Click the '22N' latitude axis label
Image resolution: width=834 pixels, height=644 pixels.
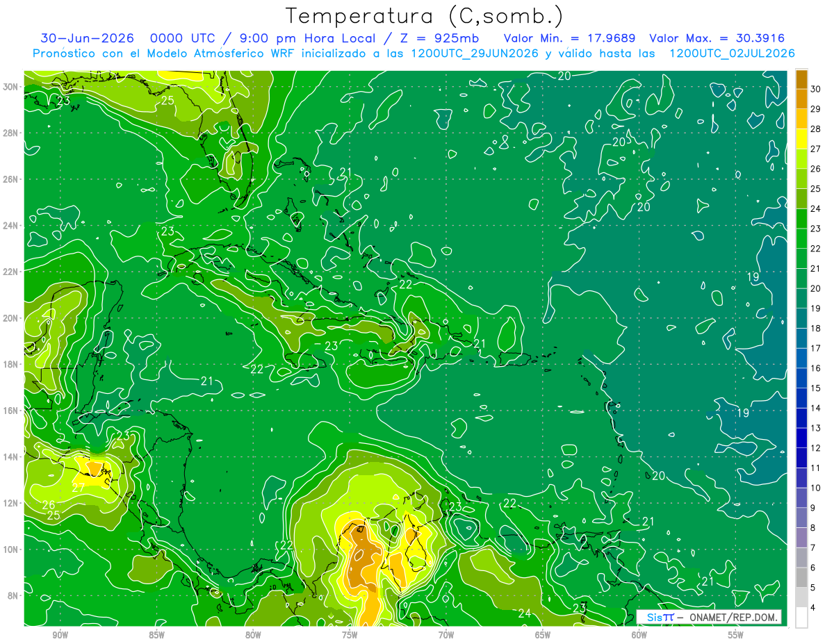coord(11,272)
